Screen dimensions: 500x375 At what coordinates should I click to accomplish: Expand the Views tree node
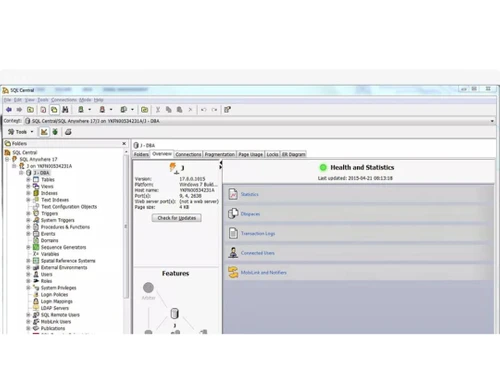pyautogui.click(x=28, y=186)
